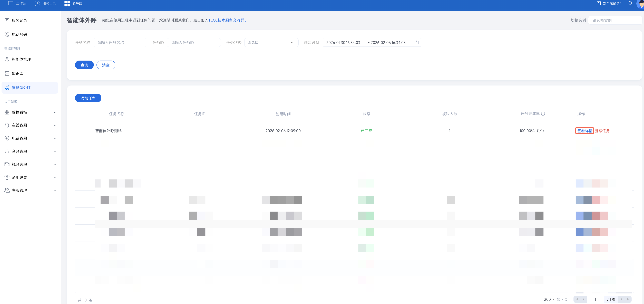This screenshot has width=644, height=304.
Task: Focus the 任务名称 input field
Action: tap(120, 43)
